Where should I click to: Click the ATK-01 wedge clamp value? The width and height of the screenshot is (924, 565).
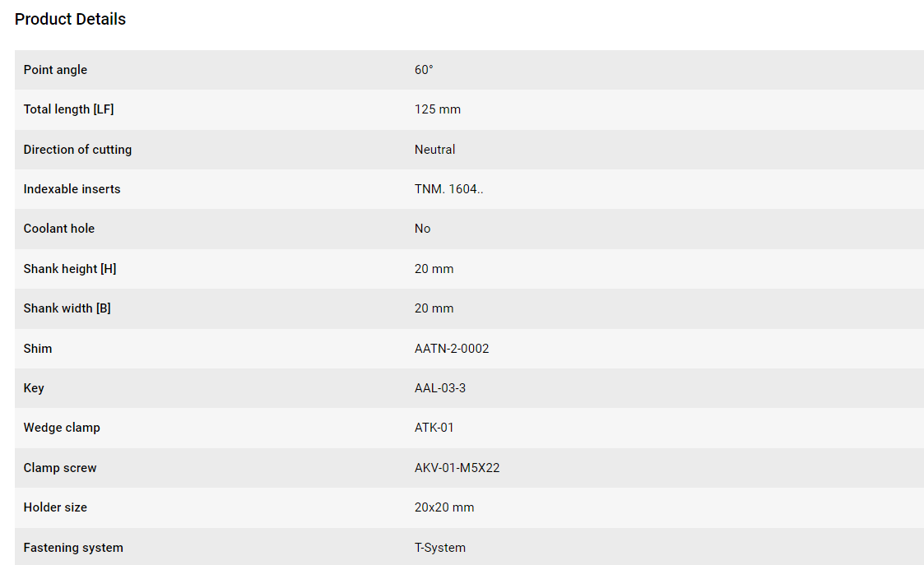point(434,427)
